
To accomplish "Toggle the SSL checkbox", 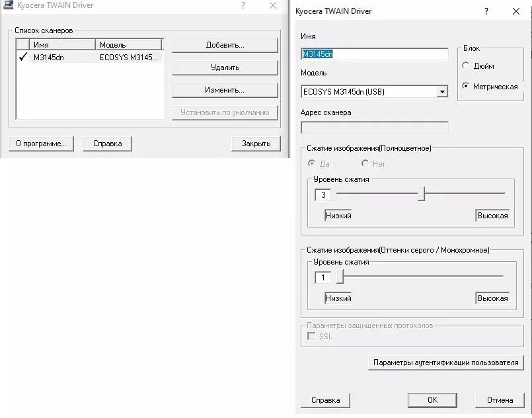I will tap(311, 336).
